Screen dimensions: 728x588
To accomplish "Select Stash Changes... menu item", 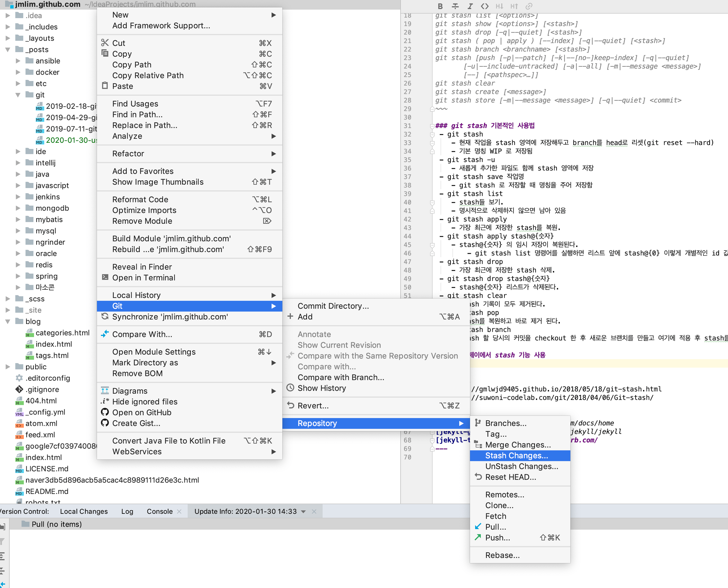I will click(516, 455).
